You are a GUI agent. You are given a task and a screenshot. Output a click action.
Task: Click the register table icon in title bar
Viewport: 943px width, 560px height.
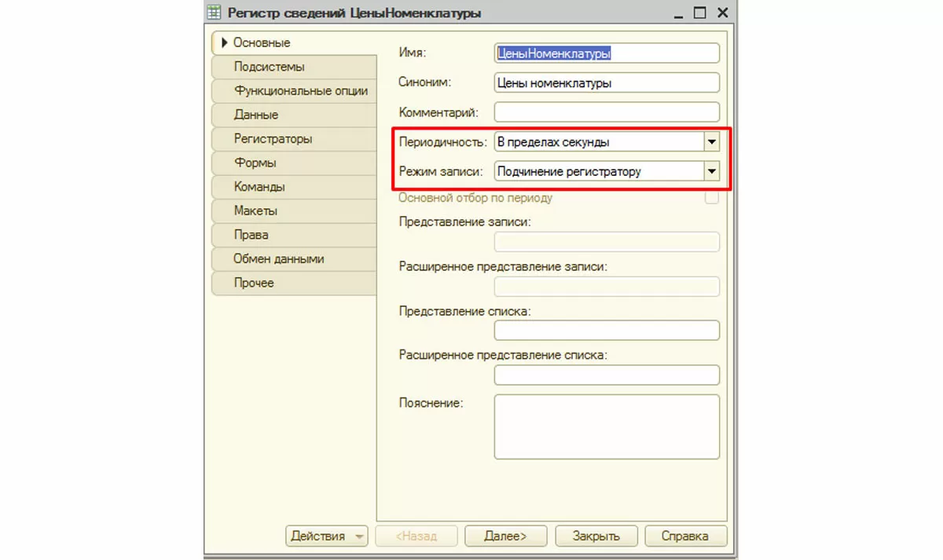[212, 13]
